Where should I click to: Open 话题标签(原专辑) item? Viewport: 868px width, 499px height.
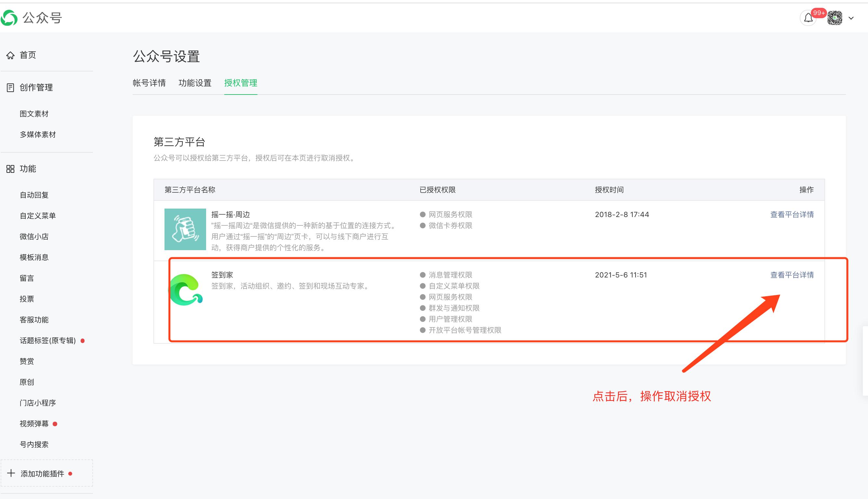tap(48, 341)
